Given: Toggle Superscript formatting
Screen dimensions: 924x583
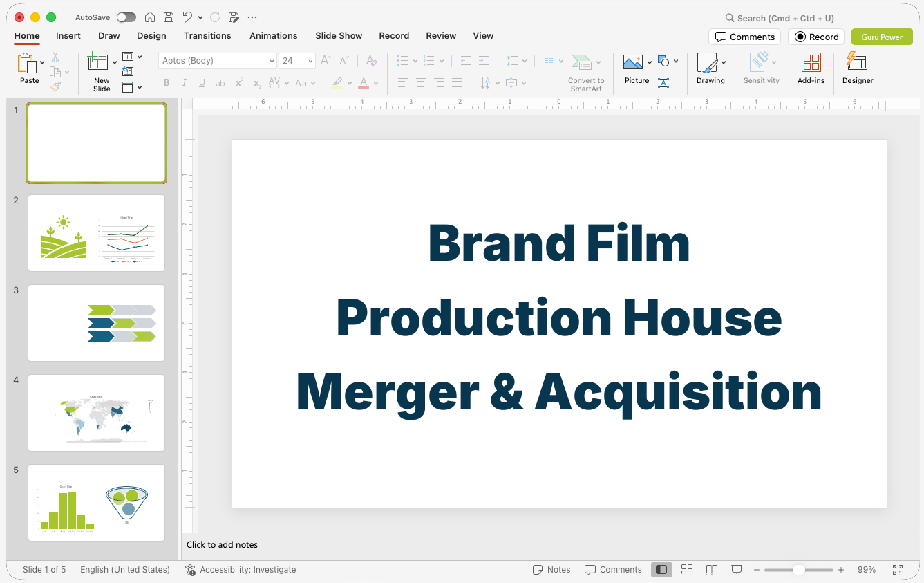Looking at the screenshot, I should [x=239, y=83].
